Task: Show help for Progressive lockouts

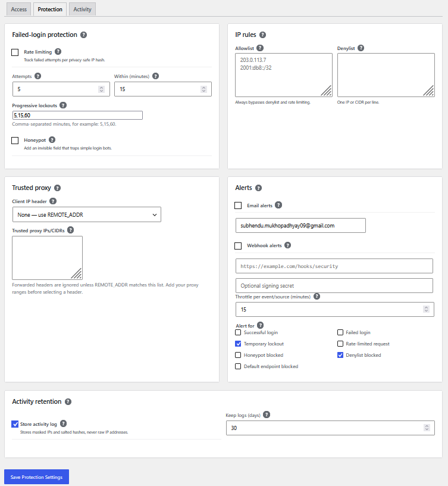Action: tap(63, 105)
